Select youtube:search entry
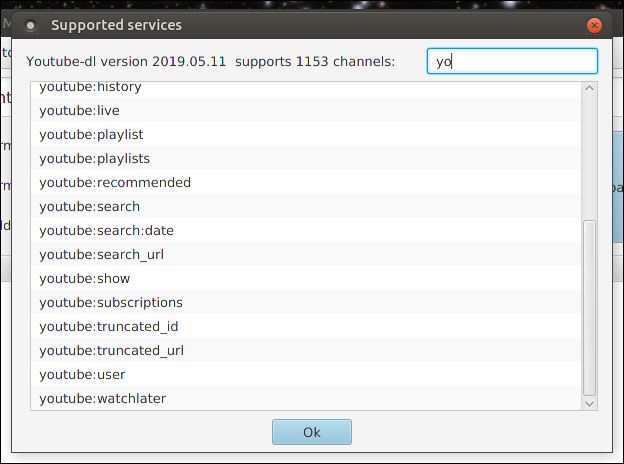624x464 pixels. pos(89,206)
